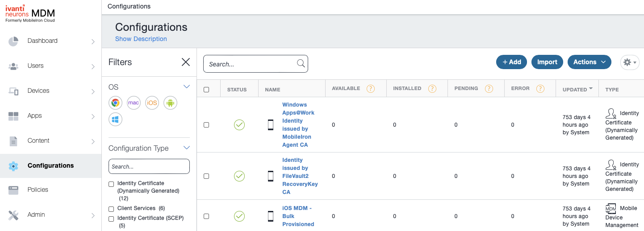
Task: Filter by Chrome OS icon
Action: pyautogui.click(x=115, y=103)
